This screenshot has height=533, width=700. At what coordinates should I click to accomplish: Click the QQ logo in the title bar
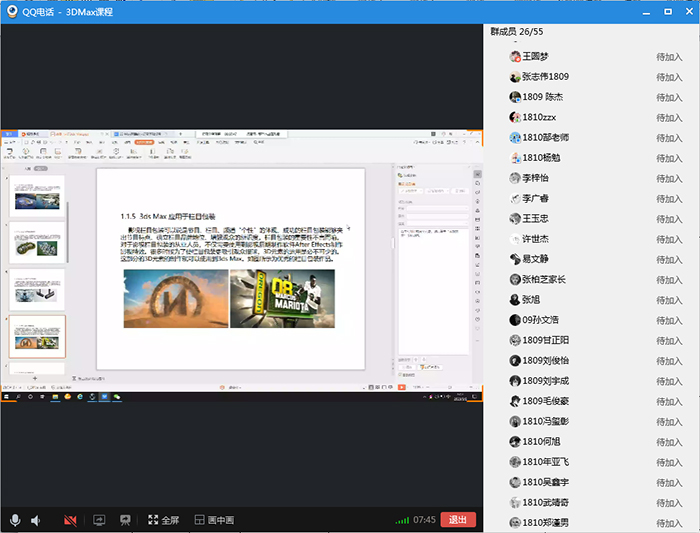point(12,12)
